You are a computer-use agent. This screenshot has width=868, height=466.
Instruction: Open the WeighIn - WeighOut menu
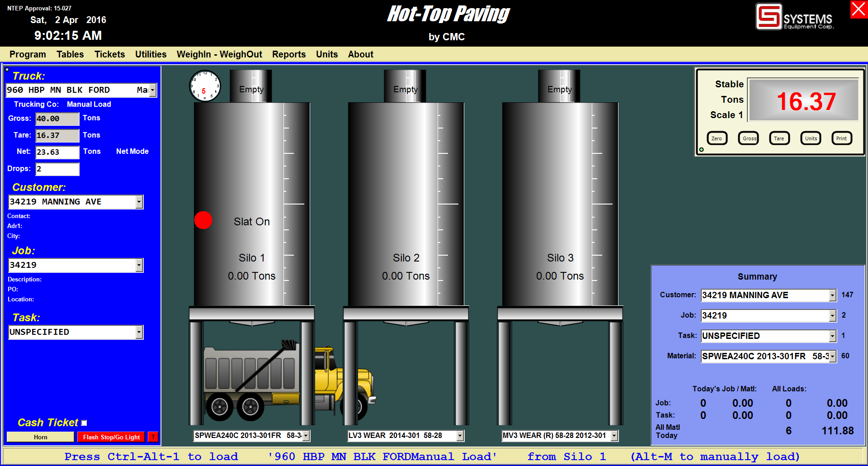point(219,54)
